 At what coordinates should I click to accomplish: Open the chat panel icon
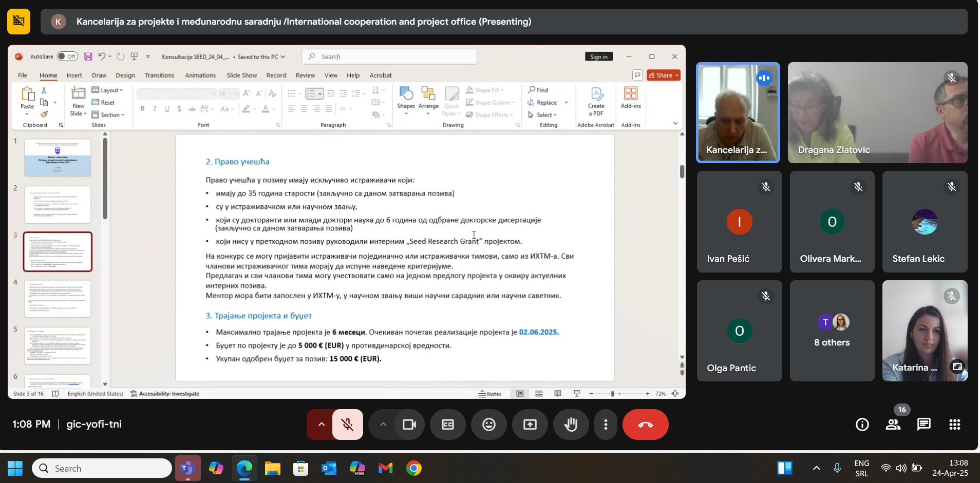(924, 424)
